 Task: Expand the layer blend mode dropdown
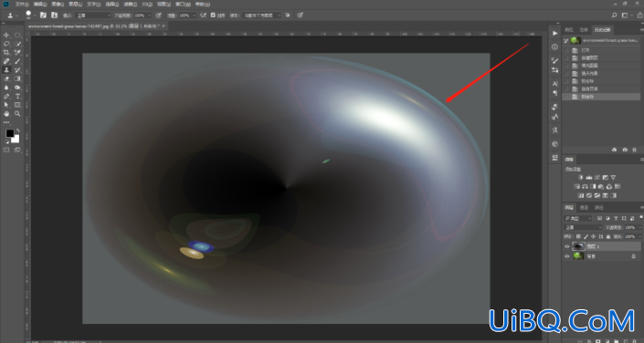[x=583, y=227]
